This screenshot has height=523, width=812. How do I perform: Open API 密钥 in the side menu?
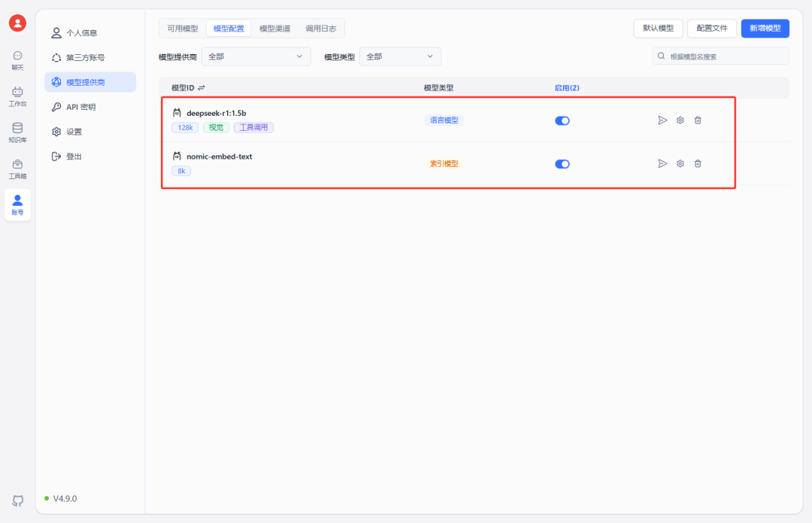coord(80,107)
